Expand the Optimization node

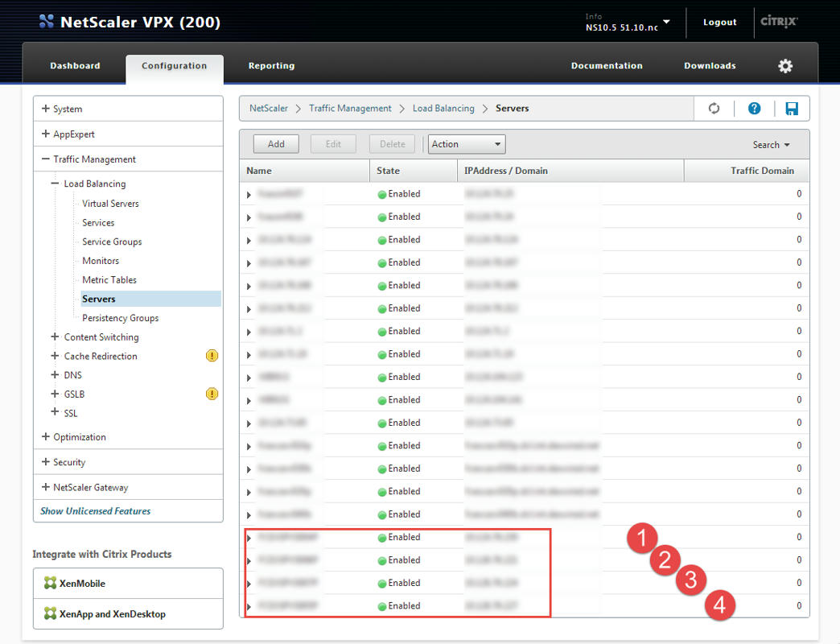(x=46, y=436)
